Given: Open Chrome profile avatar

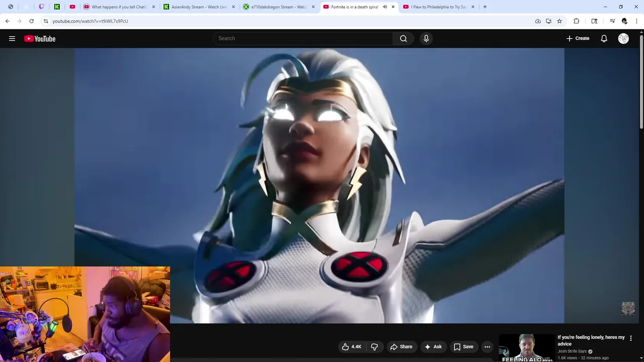Looking at the screenshot, I should coord(624,21).
